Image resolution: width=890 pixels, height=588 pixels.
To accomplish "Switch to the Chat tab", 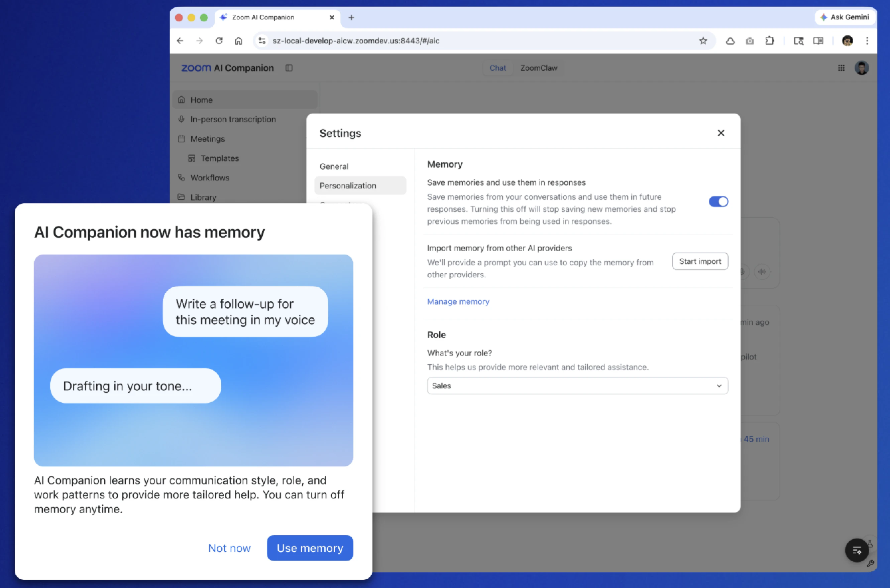I will click(x=497, y=68).
